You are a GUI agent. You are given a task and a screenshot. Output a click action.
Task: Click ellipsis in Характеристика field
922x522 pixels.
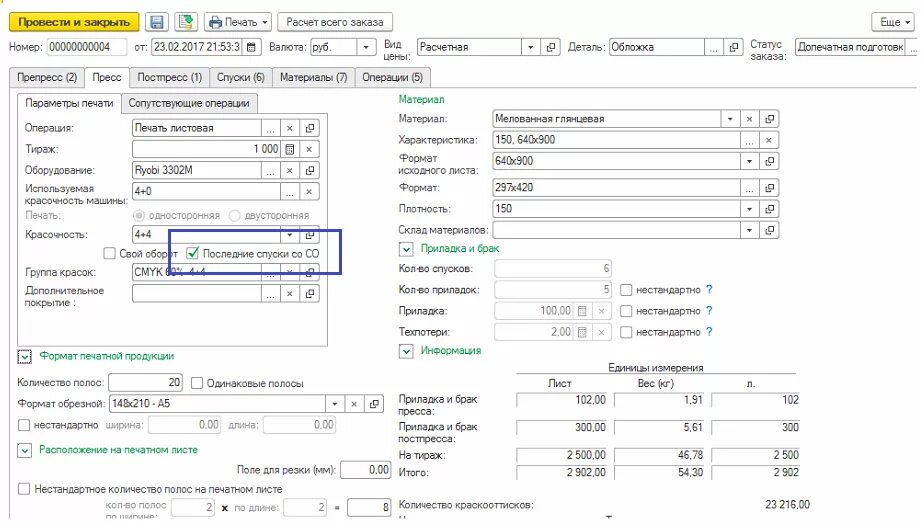coord(749,140)
